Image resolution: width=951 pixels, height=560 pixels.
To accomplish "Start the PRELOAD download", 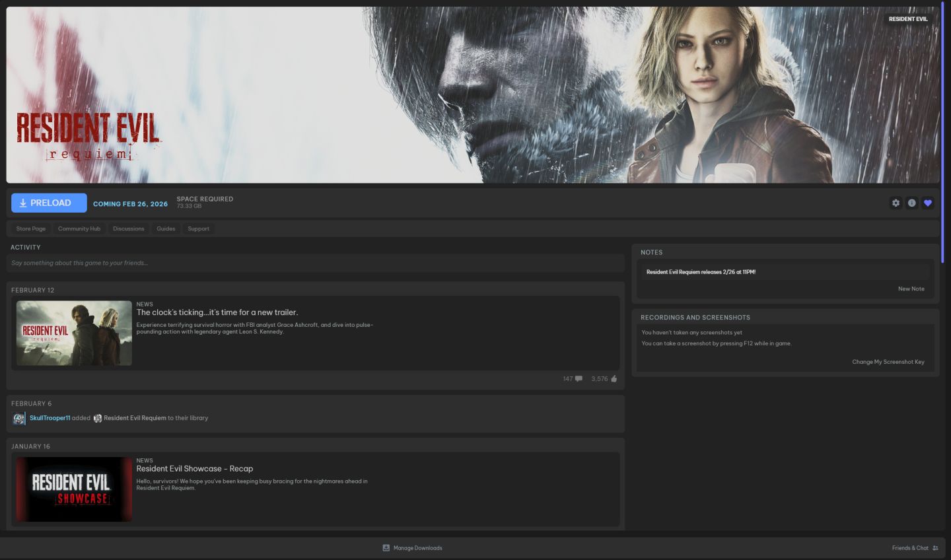I will (x=49, y=203).
